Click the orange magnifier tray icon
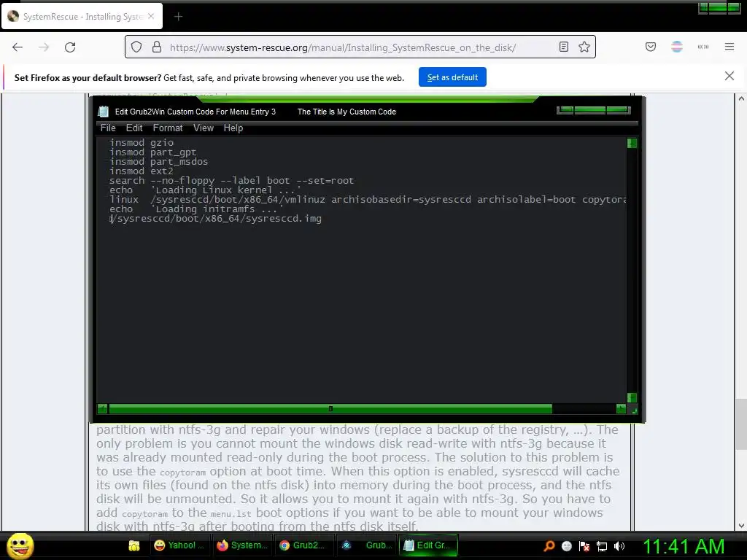Viewport: 747px width, 560px height. coord(549,545)
